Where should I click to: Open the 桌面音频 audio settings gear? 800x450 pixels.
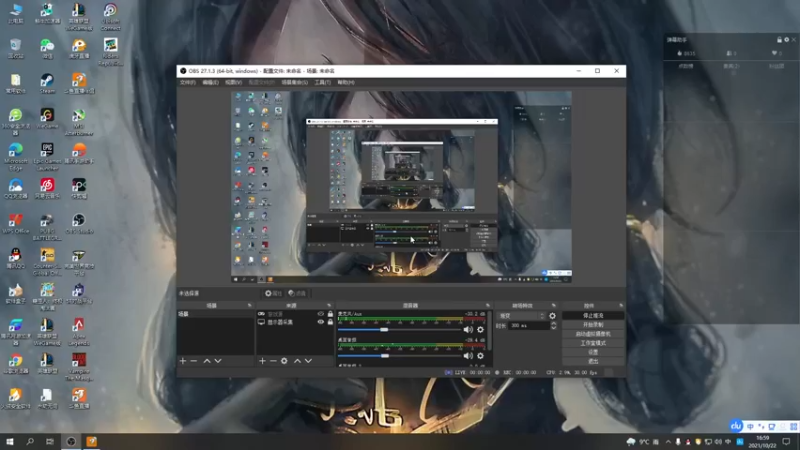[480, 356]
